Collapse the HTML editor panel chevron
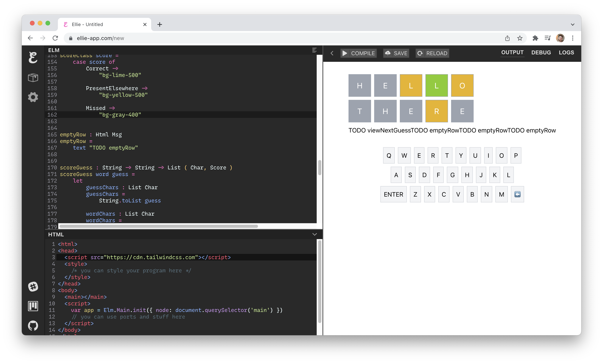The image size is (603, 364). 315,234
